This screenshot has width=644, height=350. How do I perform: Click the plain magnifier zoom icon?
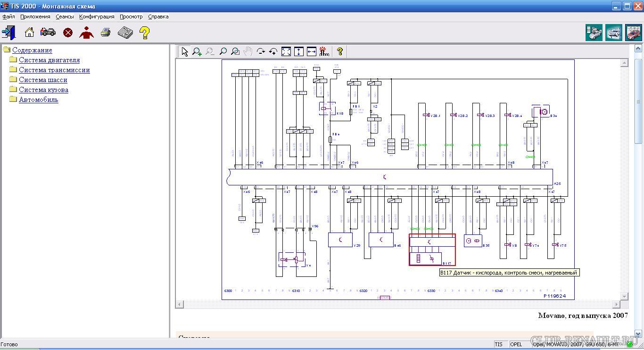pyautogui.click(x=223, y=51)
